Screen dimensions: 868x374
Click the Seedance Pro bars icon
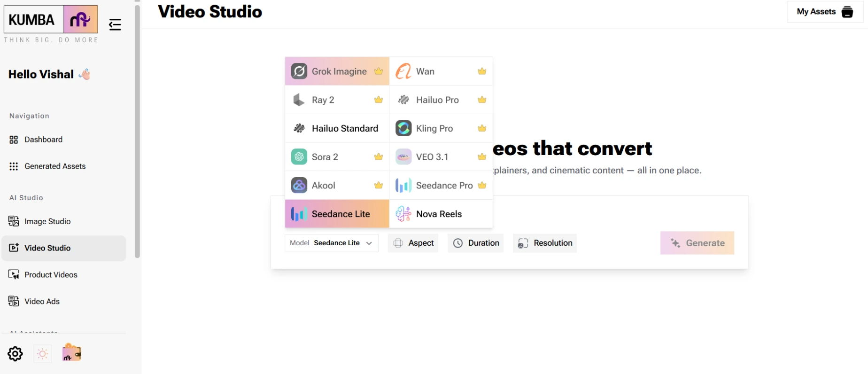pos(403,186)
